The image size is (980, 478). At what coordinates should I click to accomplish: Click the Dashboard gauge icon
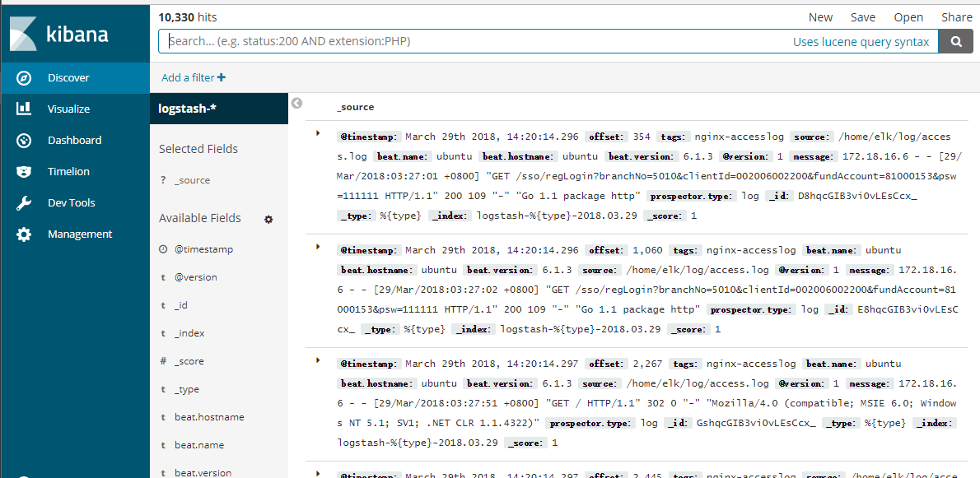23,141
